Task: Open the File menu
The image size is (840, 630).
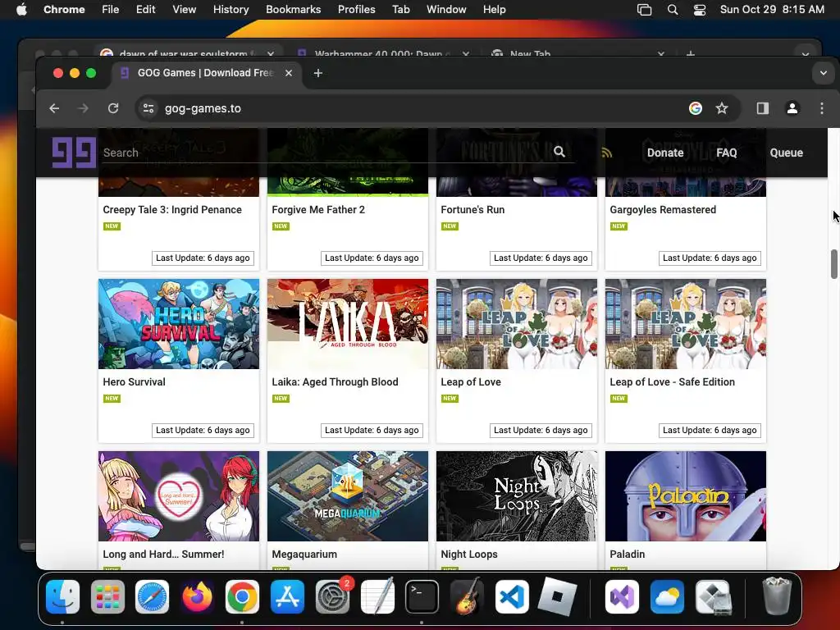Action: coord(111,10)
